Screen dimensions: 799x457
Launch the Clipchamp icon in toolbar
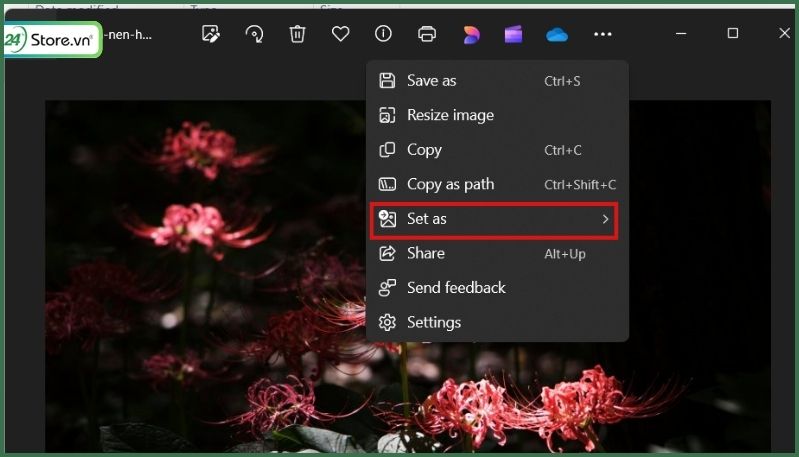coord(513,34)
